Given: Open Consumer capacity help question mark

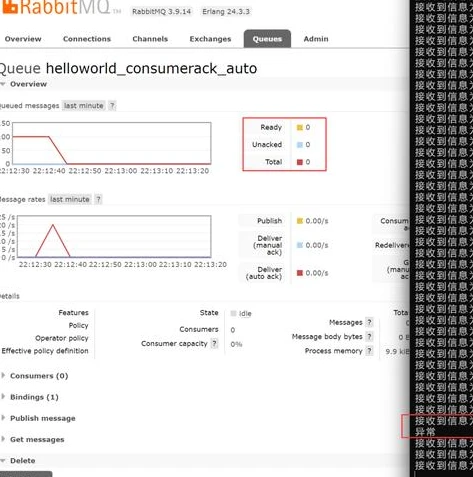Looking at the screenshot, I should (x=215, y=344).
